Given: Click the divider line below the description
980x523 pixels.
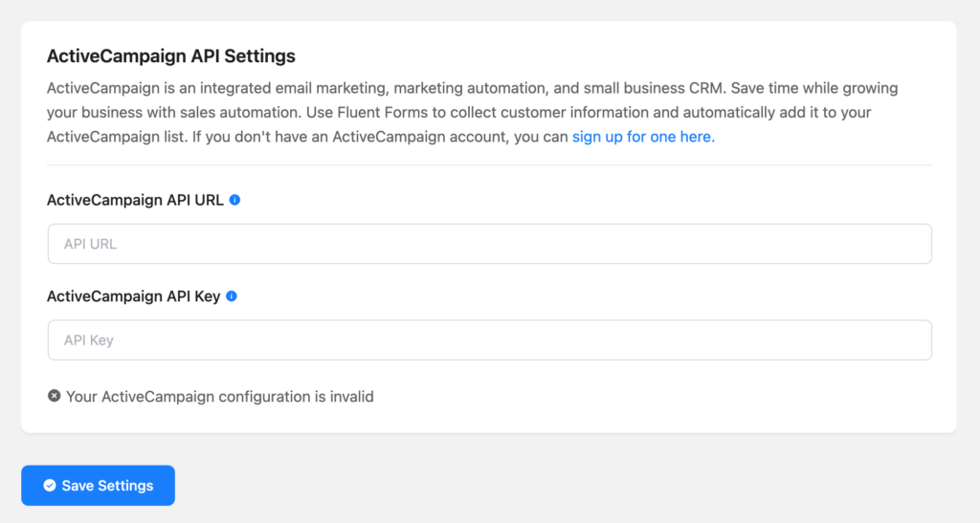Looking at the screenshot, I should (489, 165).
